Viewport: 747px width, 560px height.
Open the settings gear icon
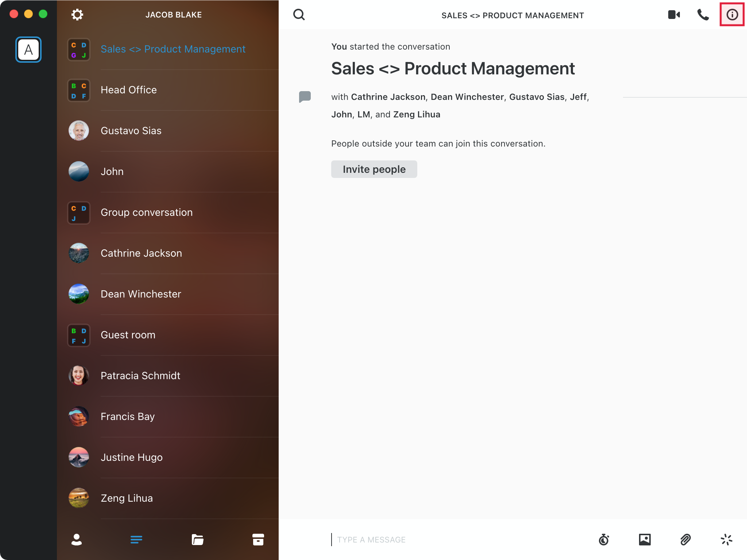77,15
